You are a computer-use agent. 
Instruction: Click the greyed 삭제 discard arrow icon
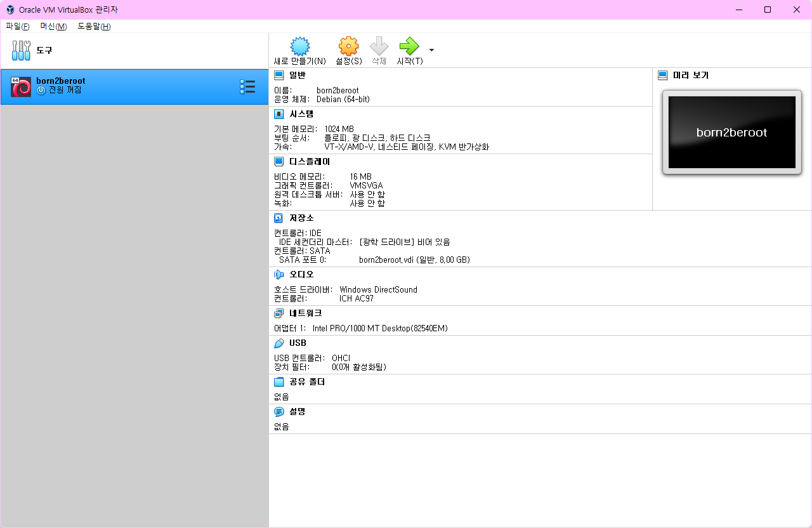tap(379, 46)
